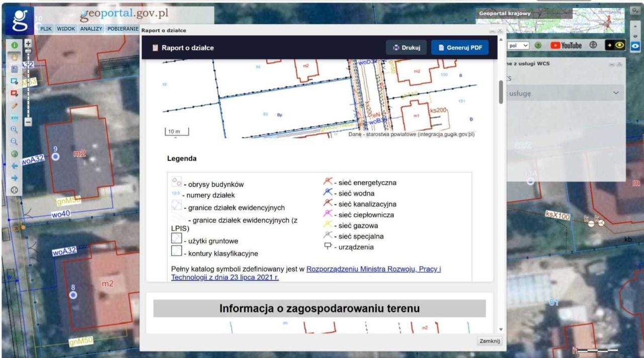
Task: Click the compass icon in left toolbar
Action: (x=15, y=190)
